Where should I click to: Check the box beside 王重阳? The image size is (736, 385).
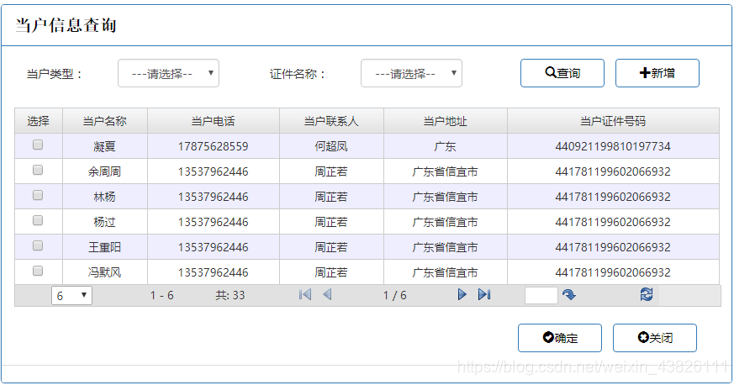coord(38,246)
